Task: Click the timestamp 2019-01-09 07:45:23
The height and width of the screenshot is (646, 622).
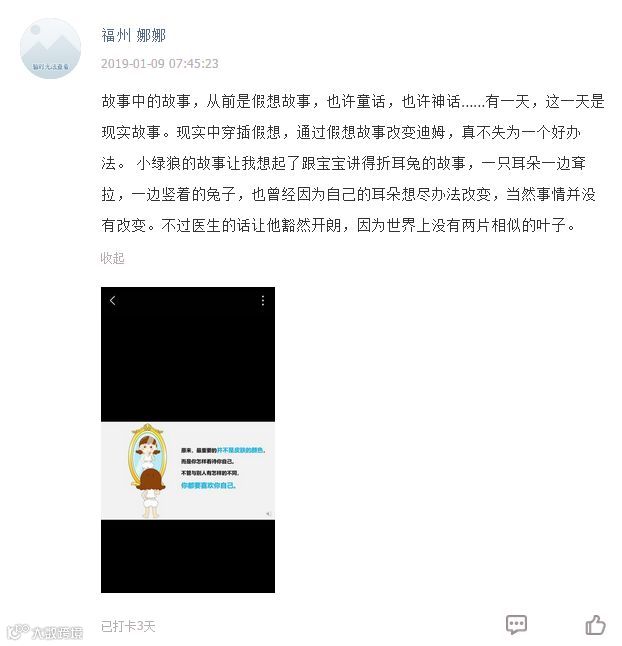Action: point(160,63)
